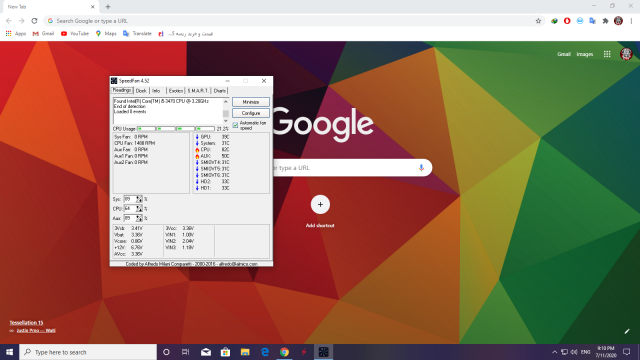The width and height of the screenshot is (640, 360).
Task: Open the YouTube bookmark
Action: click(x=75, y=33)
